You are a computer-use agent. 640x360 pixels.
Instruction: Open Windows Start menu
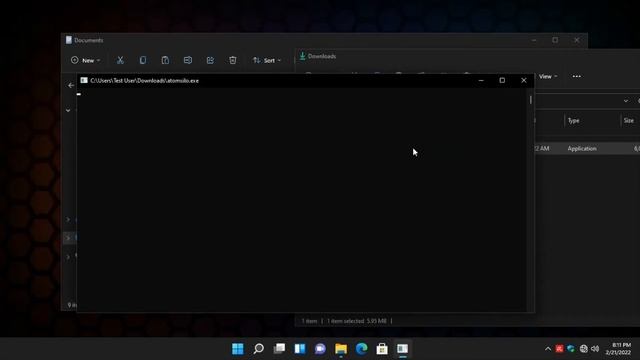(x=238, y=349)
